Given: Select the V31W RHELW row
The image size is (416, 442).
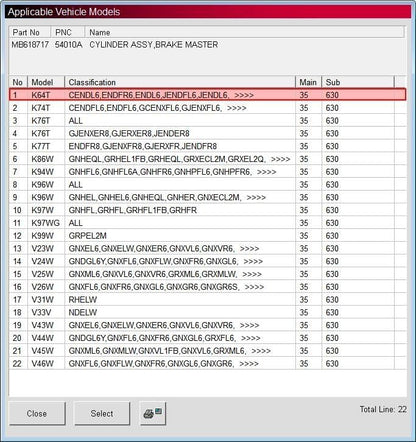Looking at the screenshot, I should [x=207, y=300].
